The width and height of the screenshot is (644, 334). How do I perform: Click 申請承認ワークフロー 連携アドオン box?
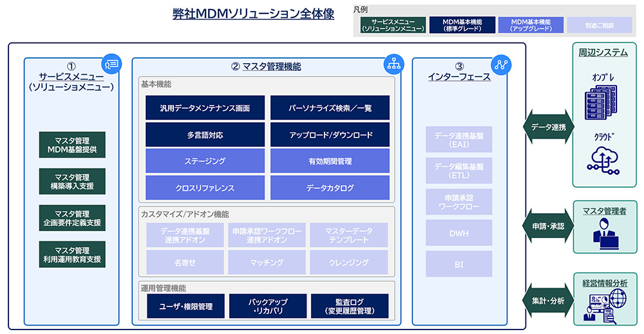click(x=267, y=235)
